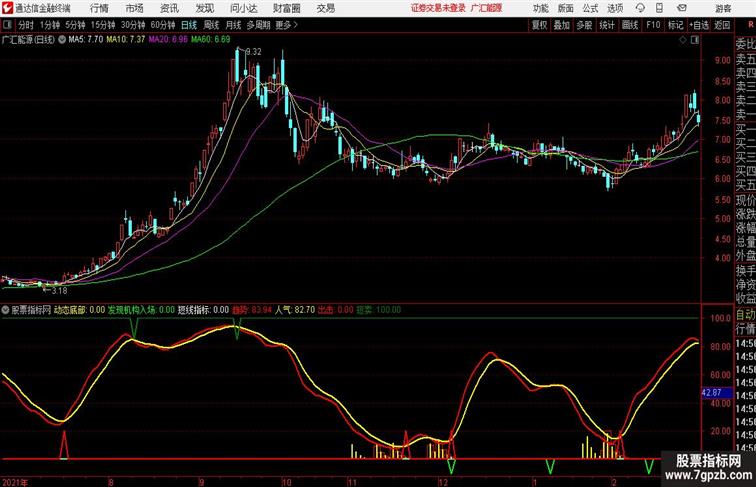Click the 通达信 red logo icon
Screen dimensions: 756x487
7,8
